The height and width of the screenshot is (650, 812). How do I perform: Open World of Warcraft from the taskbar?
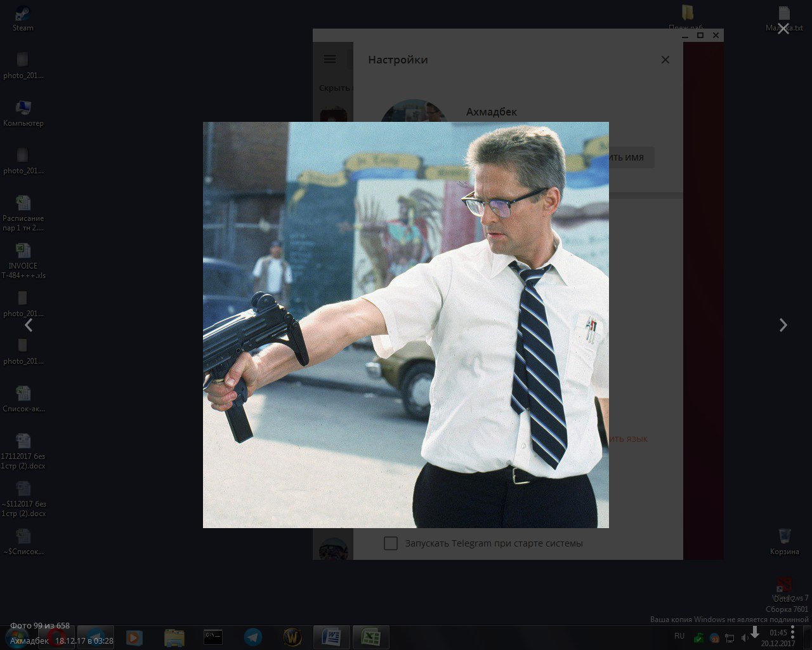point(292,637)
